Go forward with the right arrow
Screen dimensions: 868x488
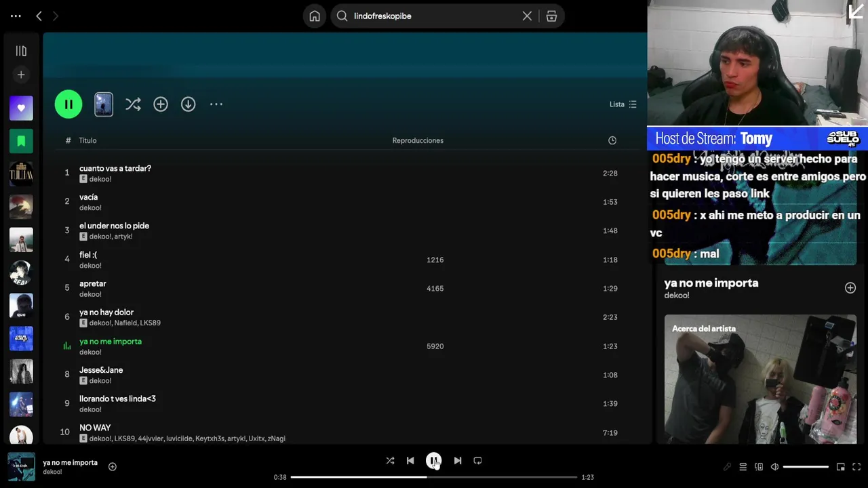click(x=56, y=16)
